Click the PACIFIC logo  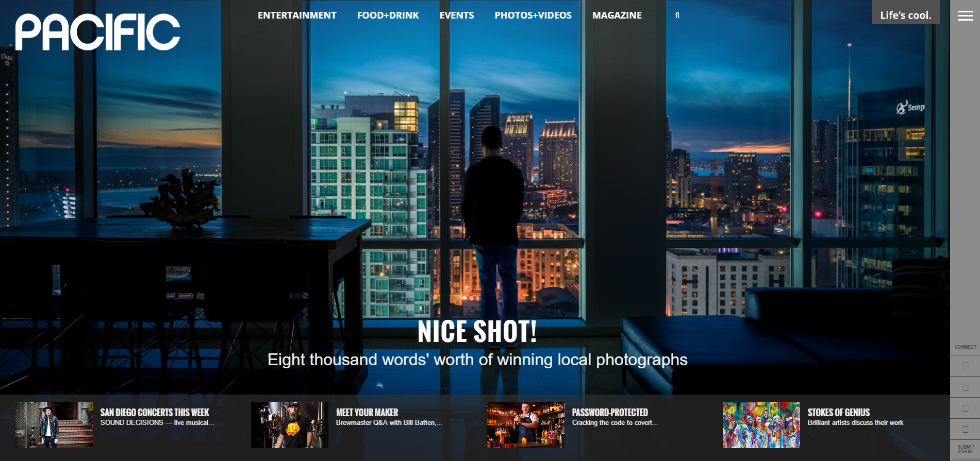(97, 32)
